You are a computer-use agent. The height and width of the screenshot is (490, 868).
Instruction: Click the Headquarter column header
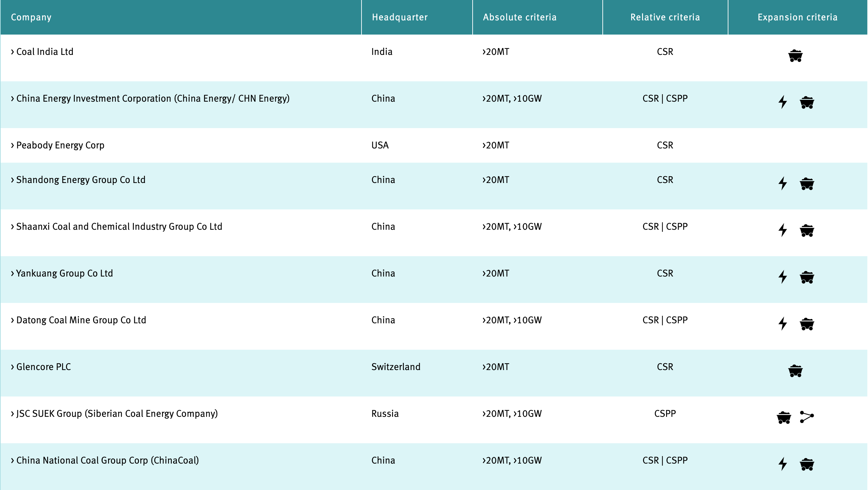(x=400, y=17)
